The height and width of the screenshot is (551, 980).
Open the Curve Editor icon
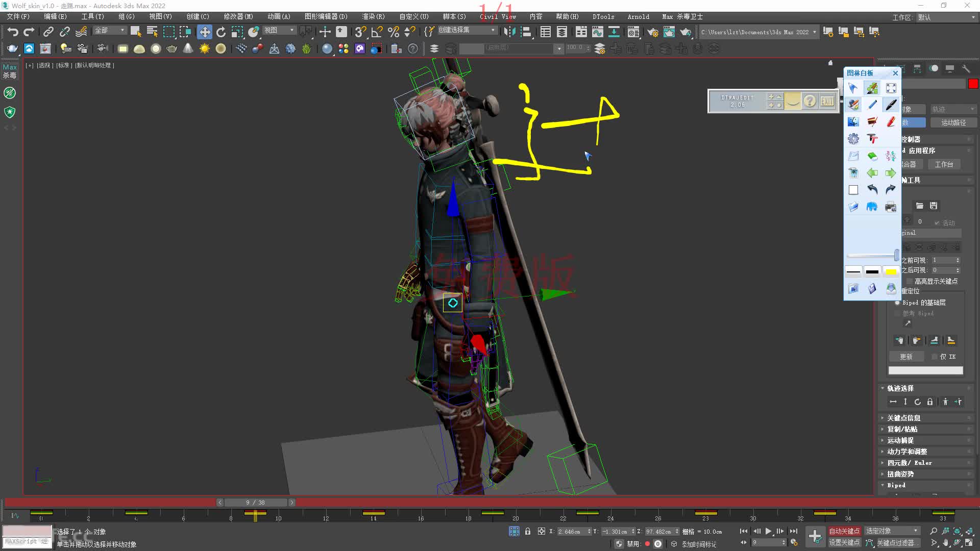[x=597, y=32]
